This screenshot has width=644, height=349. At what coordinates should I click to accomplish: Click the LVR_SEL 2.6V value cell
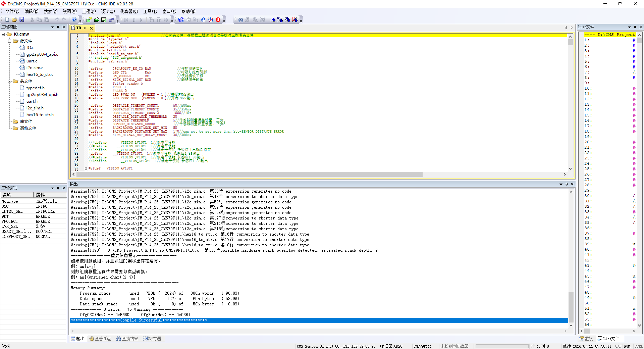50,227
